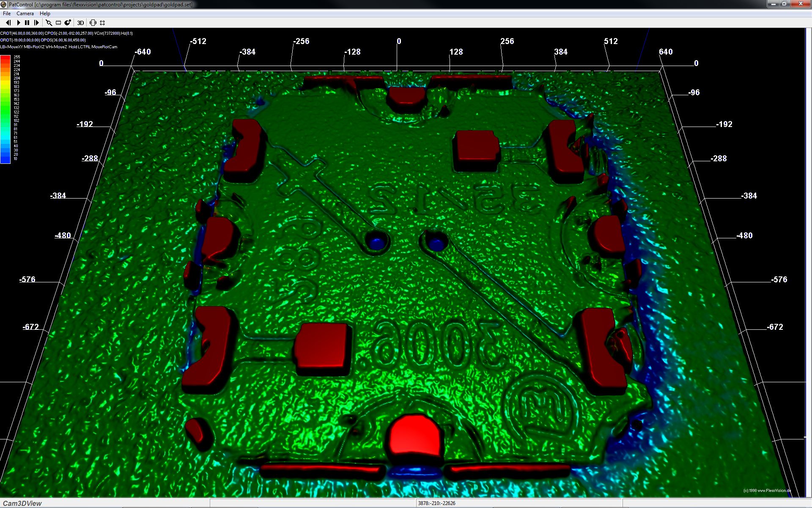The width and height of the screenshot is (812, 508).
Task: Click the Cam3DView status bar label
Action: [22, 503]
